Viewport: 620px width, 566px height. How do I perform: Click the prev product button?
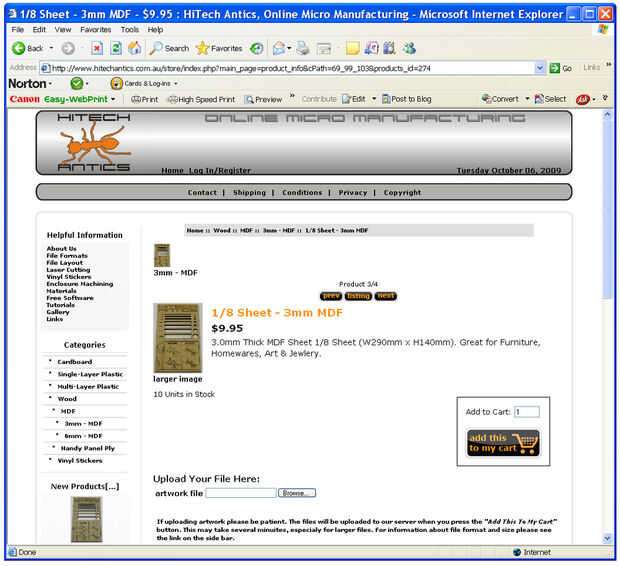[331, 296]
